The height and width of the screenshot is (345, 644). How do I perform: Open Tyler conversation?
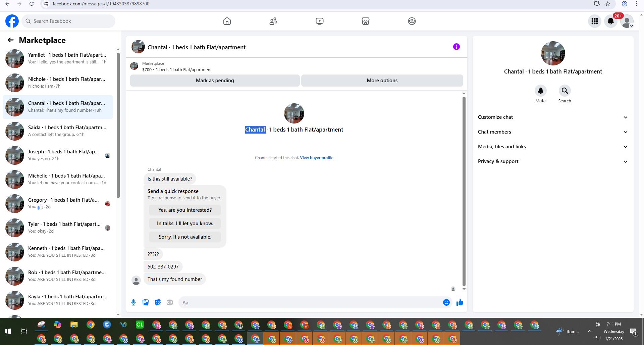tap(58, 228)
